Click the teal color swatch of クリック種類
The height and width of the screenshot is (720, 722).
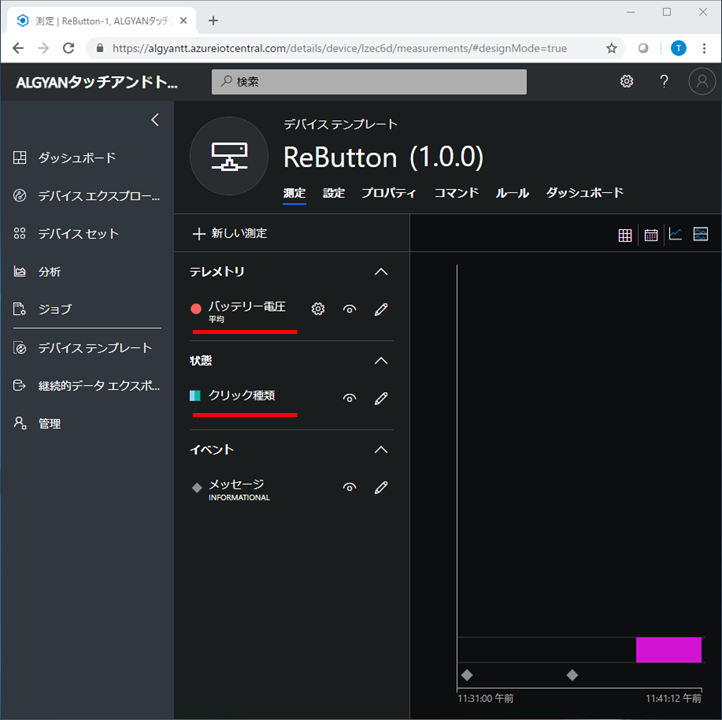coord(195,395)
